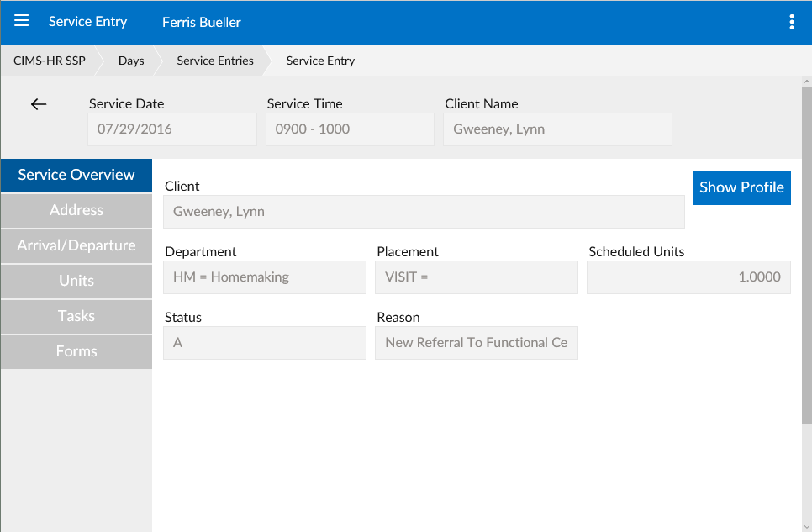Click the Scheduled Units label
812x532 pixels.
click(636, 252)
